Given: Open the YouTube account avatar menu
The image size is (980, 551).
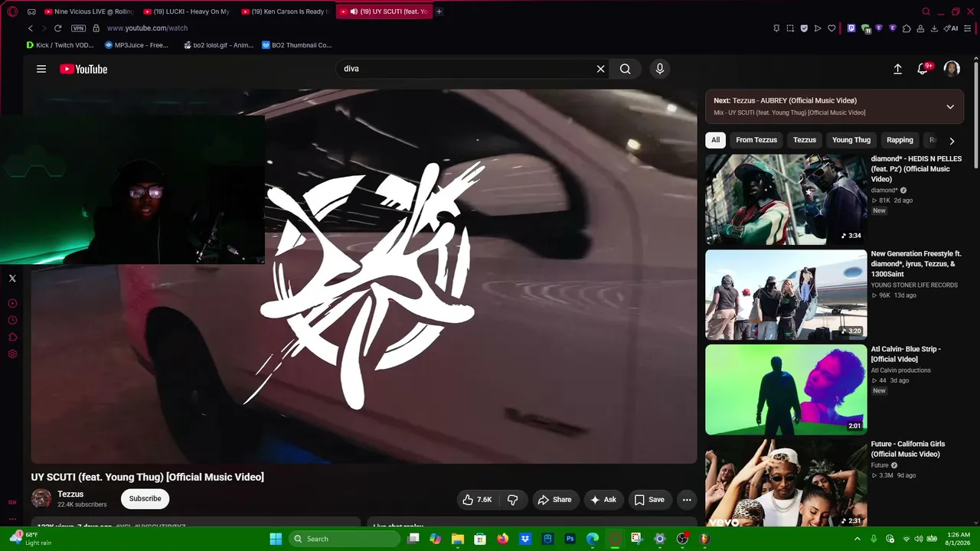Looking at the screenshot, I should pyautogui.click(x=952, y=69).
